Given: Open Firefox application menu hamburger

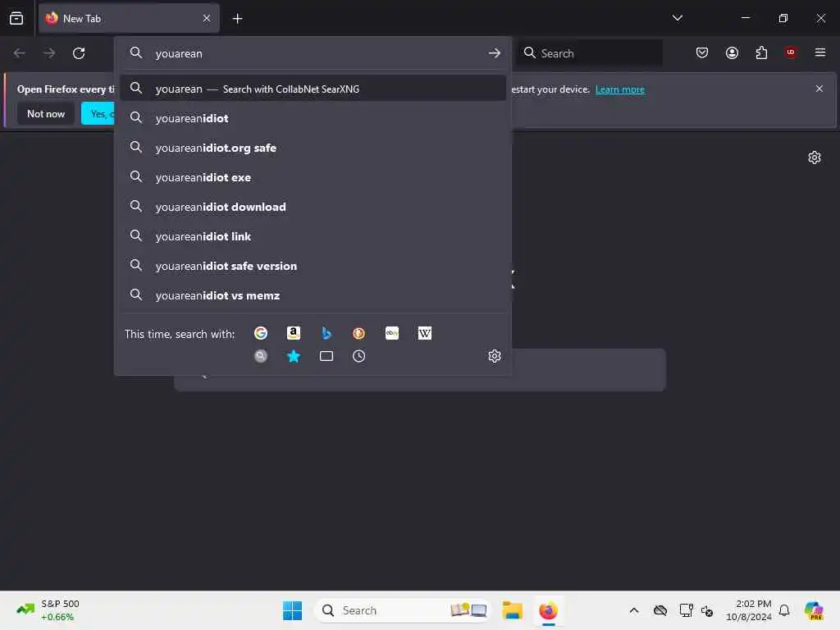Looking at the screenshot, I should pos(820,52).
